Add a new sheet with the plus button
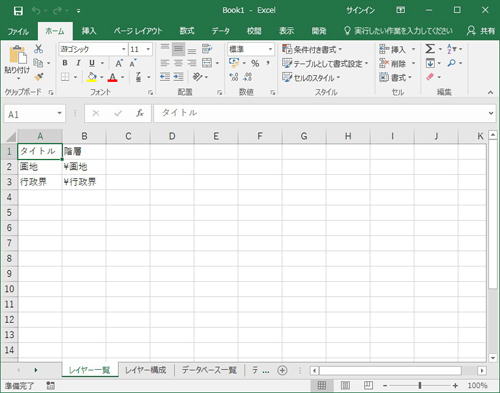 pos(282,370)
